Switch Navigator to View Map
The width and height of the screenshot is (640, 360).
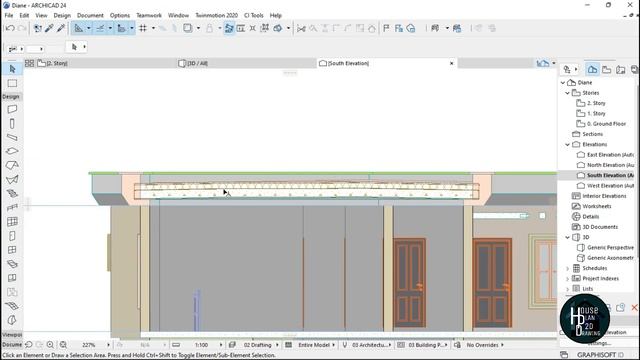(607, 69)
